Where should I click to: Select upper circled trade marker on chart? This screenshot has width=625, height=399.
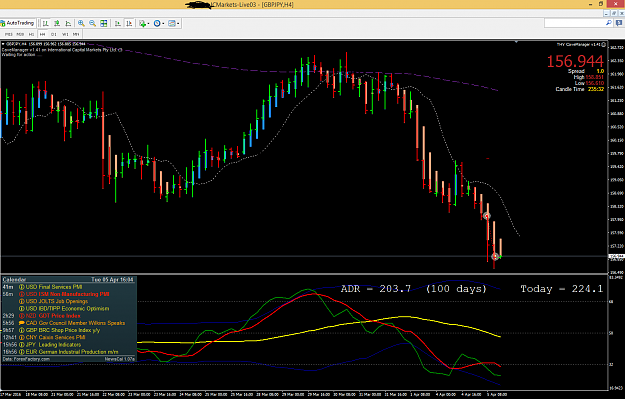tap(487, 216)
